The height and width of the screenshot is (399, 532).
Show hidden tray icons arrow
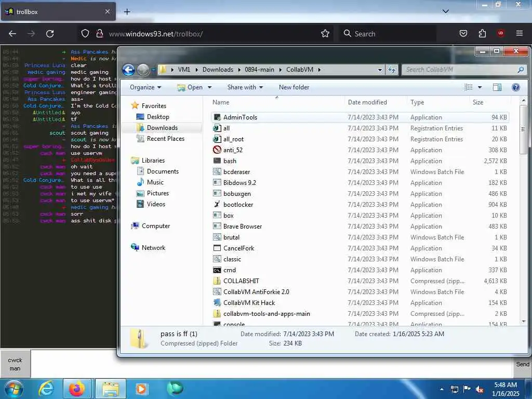coord(442,390)
